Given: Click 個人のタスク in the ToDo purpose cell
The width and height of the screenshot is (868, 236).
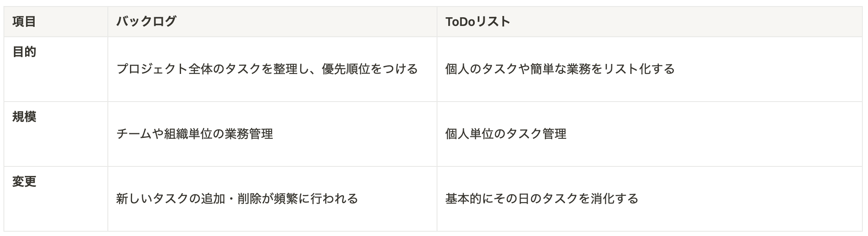Looking at the screenshot, I should [481, 69].
